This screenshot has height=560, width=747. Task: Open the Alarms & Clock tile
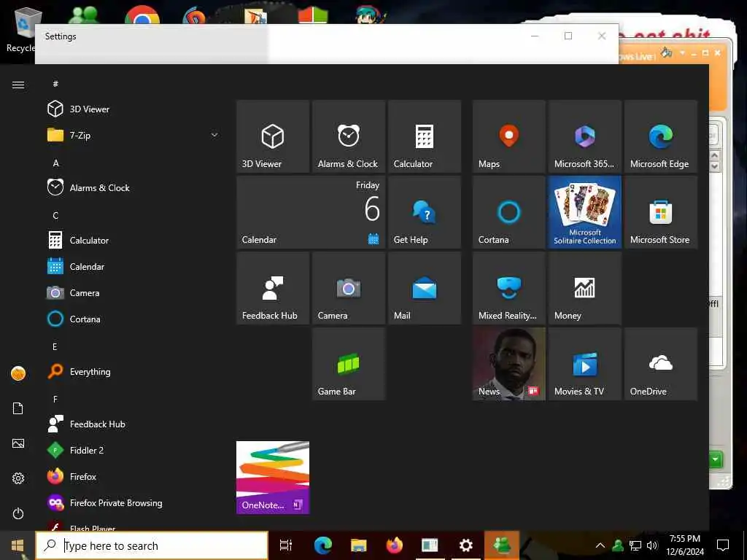click(348, 136)
